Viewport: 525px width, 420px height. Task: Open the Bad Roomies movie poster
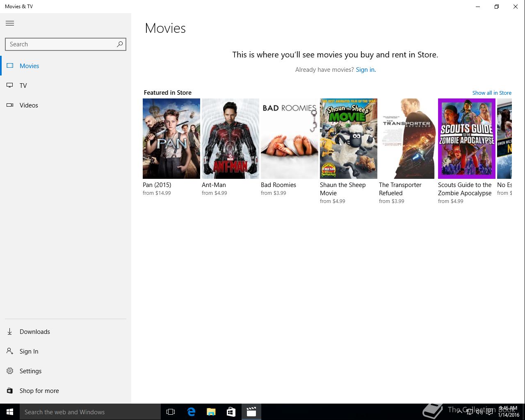[x=290, y=139]
